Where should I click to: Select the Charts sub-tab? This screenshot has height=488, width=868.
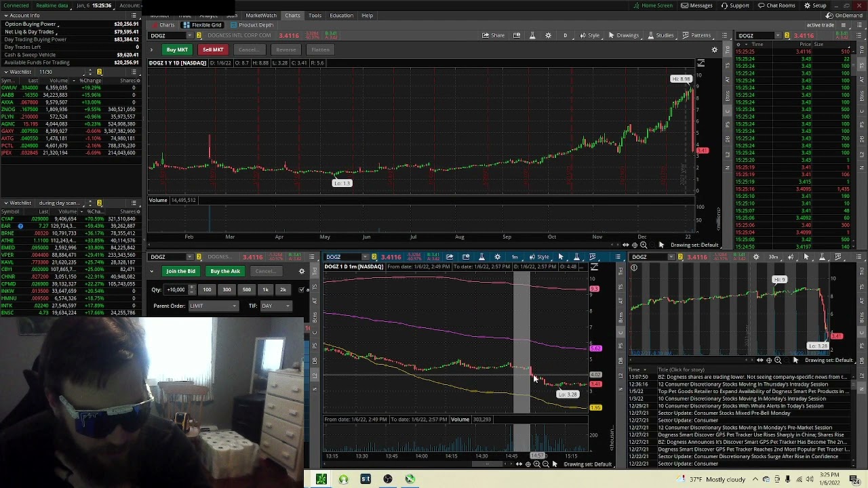tap(163, 25)
